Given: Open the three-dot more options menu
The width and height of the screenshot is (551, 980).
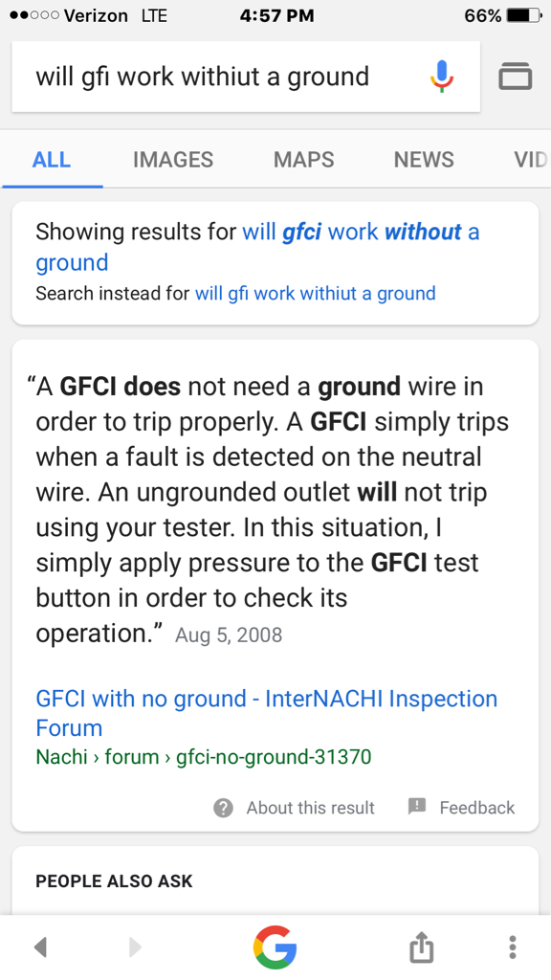Looking at the screenshot, I should pyautogui.click(x=513, y=947).
